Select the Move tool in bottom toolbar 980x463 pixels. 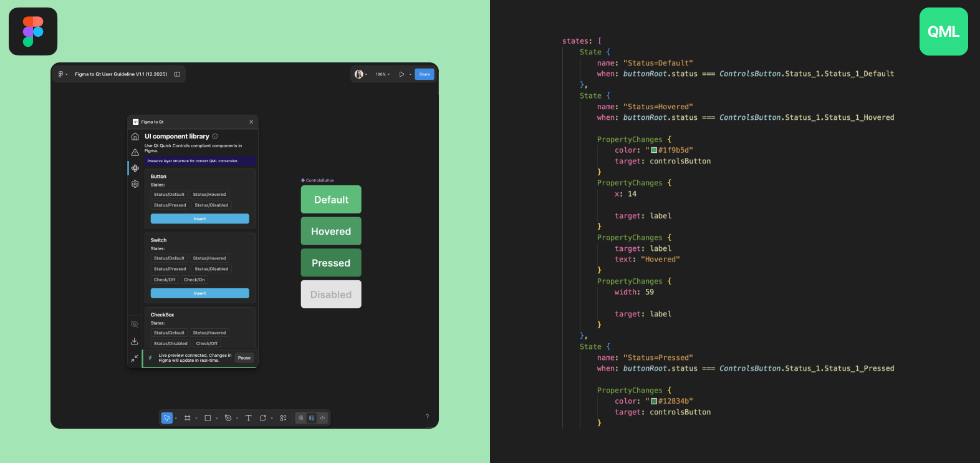coord(166,418)
